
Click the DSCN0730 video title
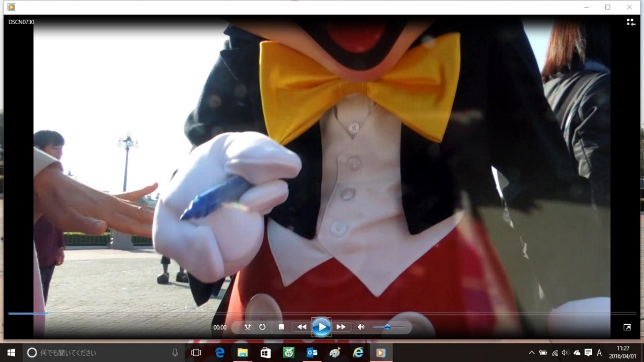pyautogui.click(x=21, y=22)
